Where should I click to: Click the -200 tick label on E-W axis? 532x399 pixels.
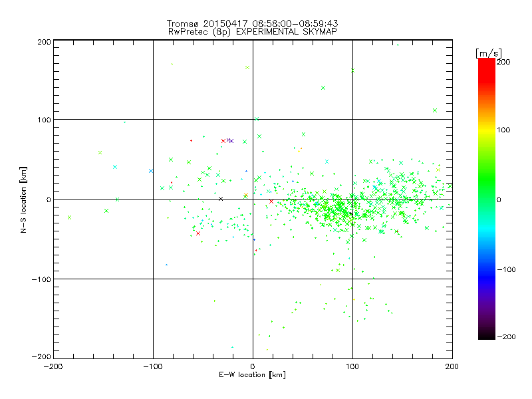pos(53,366)
